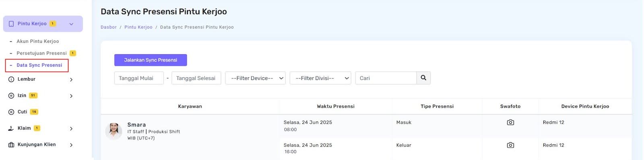The image size is (644, 160).
Task: Open swafoto camera icon for Keluar row
Action: coord(510,145)
